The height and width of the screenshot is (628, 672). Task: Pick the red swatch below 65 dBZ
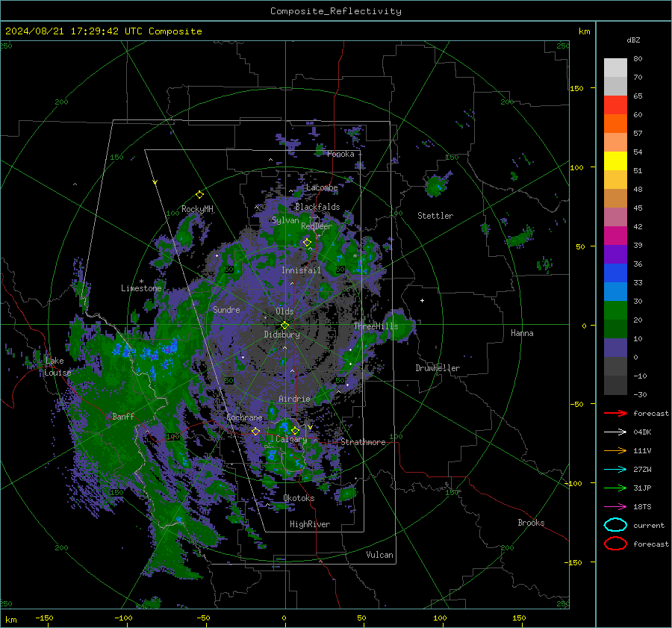pyautogui.click(x=615, y=105)
